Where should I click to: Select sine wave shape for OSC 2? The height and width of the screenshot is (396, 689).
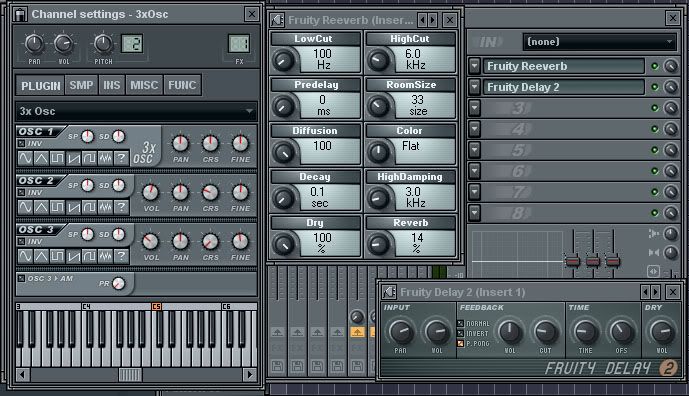tap(25, 207)
